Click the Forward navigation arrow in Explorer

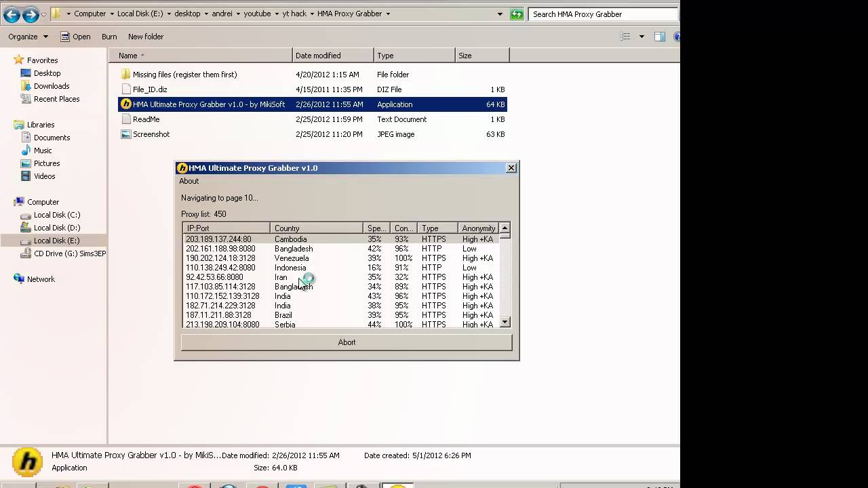[31, 14]
